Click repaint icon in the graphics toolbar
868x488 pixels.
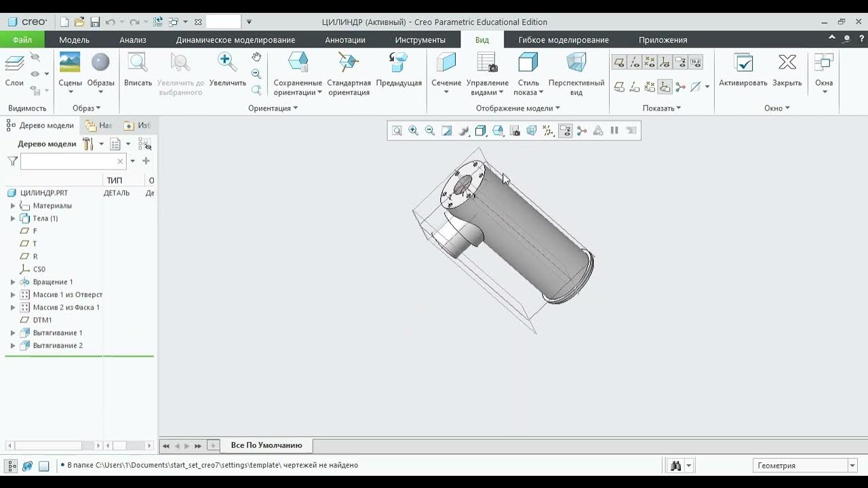(x=447, y=131)
